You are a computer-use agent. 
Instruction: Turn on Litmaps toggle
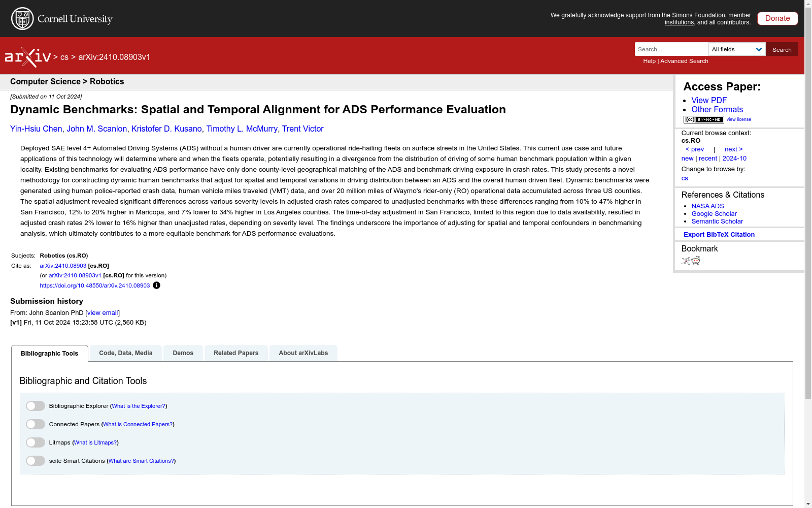[36, 442]
